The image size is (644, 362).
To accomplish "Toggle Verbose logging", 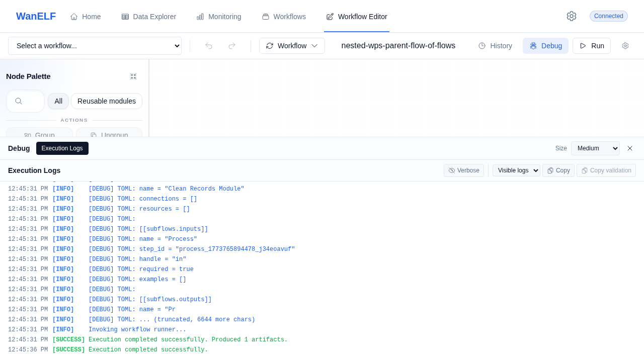I will click(x=464, y=170).
